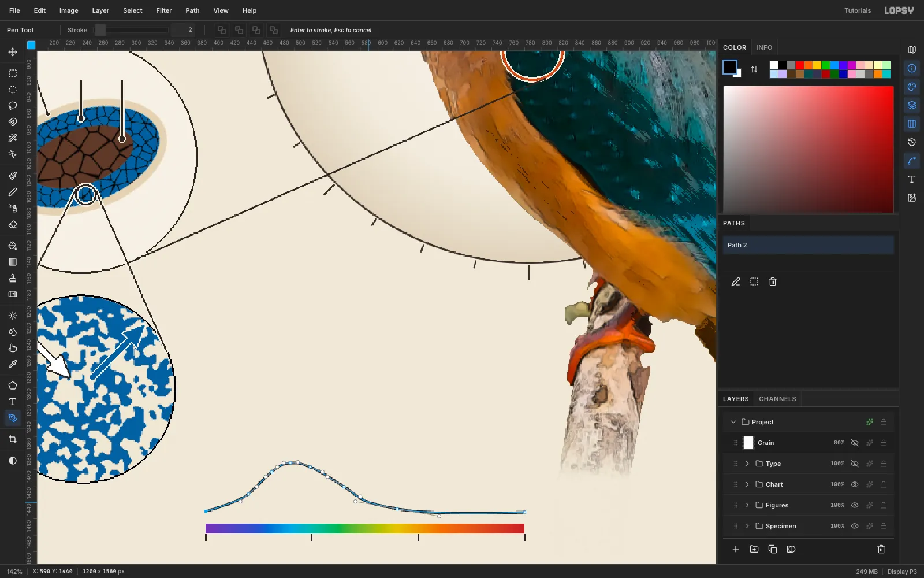The height and width of the screenshot is (578, 924).
Task: Select the Text tool in left toolbar
Action: 13,402
